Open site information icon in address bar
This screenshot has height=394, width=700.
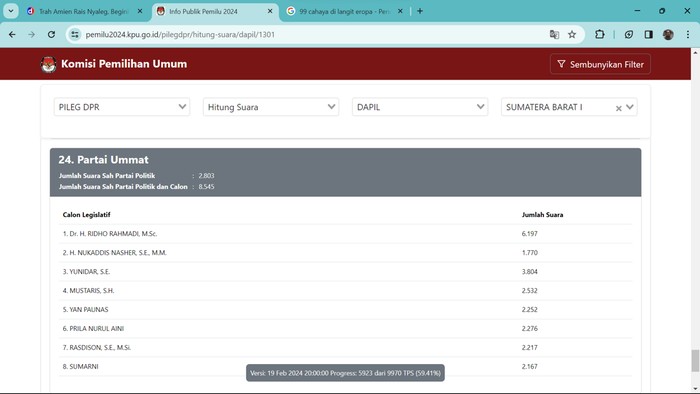[x=75, y=34]
